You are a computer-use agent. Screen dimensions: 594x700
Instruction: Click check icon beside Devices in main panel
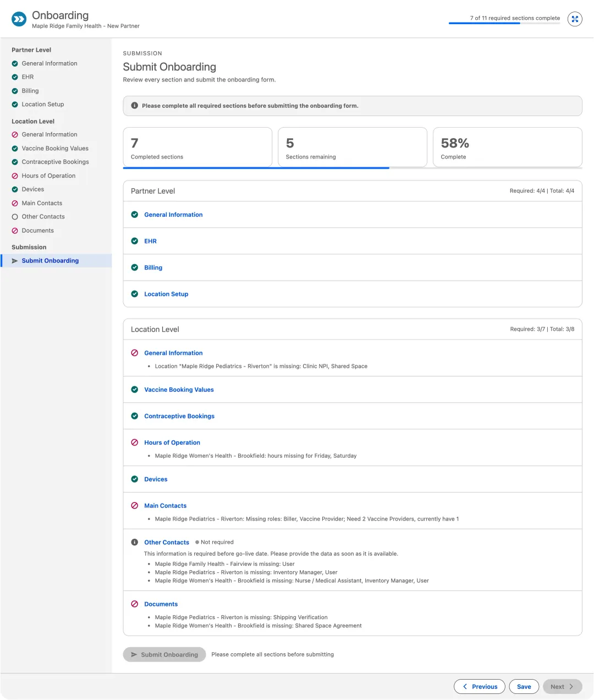(135, 479)
